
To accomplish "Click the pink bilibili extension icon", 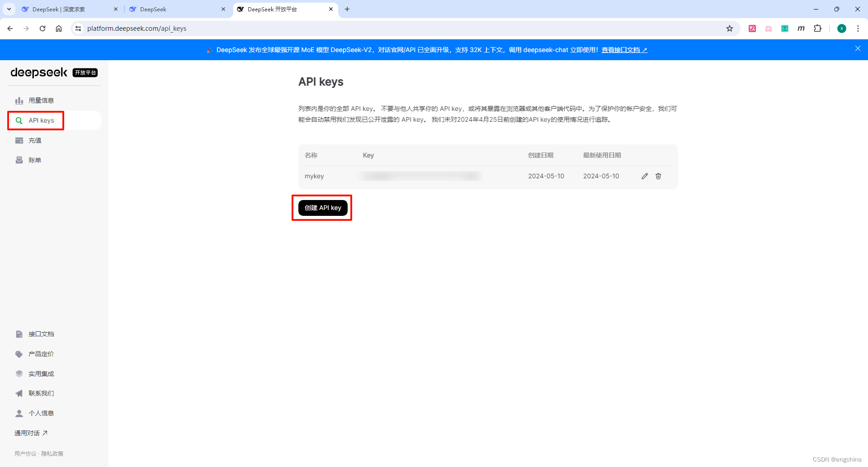I will click(769, 29).
